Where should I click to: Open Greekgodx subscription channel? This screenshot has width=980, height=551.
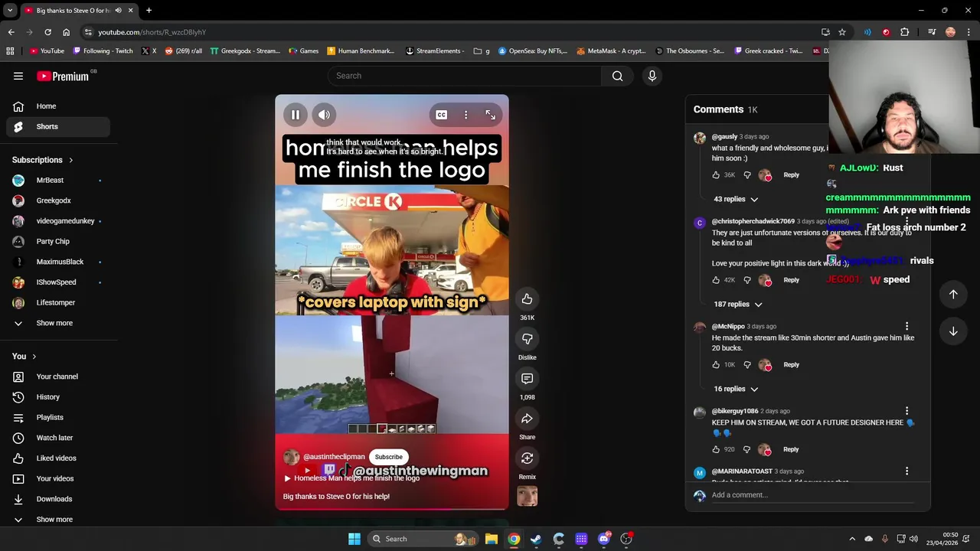[58, 201]
